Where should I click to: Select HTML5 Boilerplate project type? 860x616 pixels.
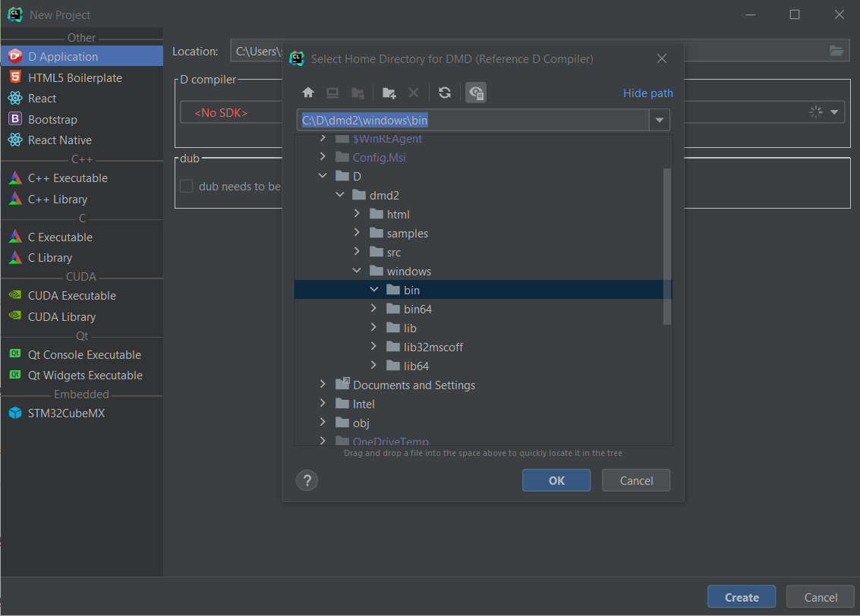point(82,78)
